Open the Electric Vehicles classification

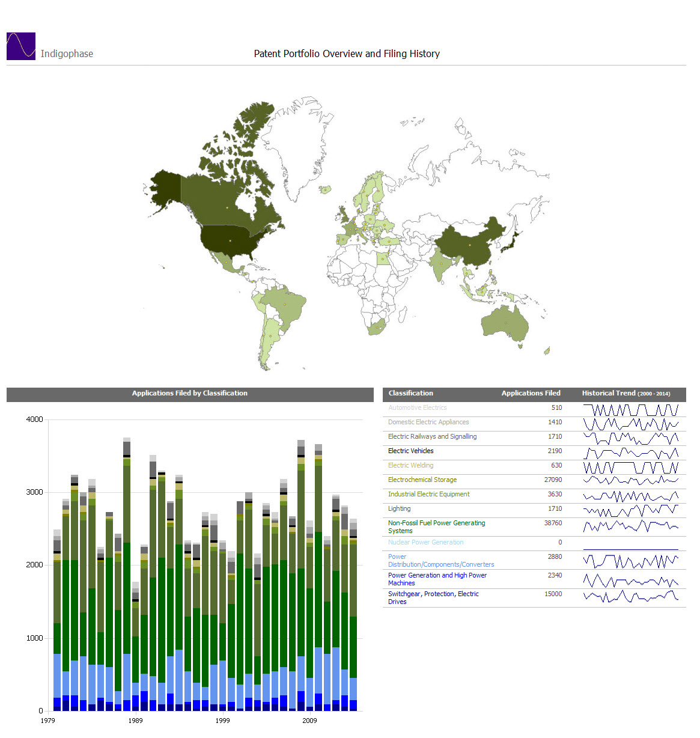(x=410, y=451)
